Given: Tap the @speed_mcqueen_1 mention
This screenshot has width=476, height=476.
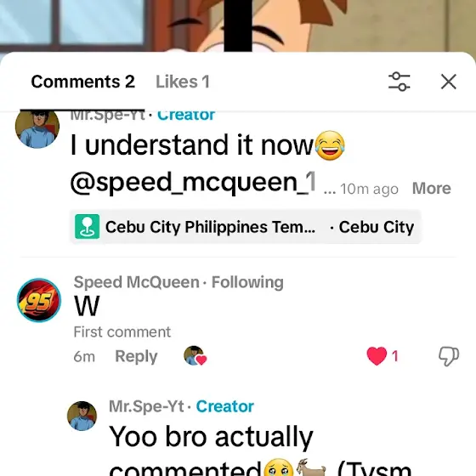Looking at the screenshot, I should click(x=193, y=182).
